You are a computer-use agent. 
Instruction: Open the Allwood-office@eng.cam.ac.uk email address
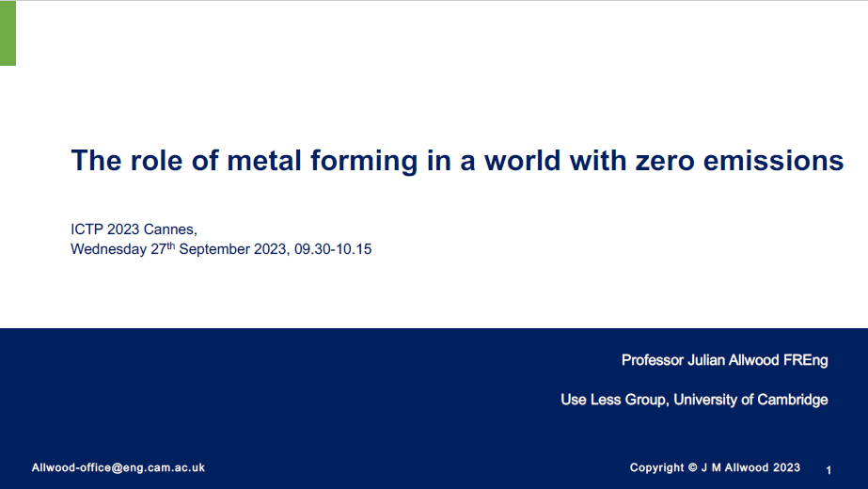pyautogui.click(x=118, y=468)
